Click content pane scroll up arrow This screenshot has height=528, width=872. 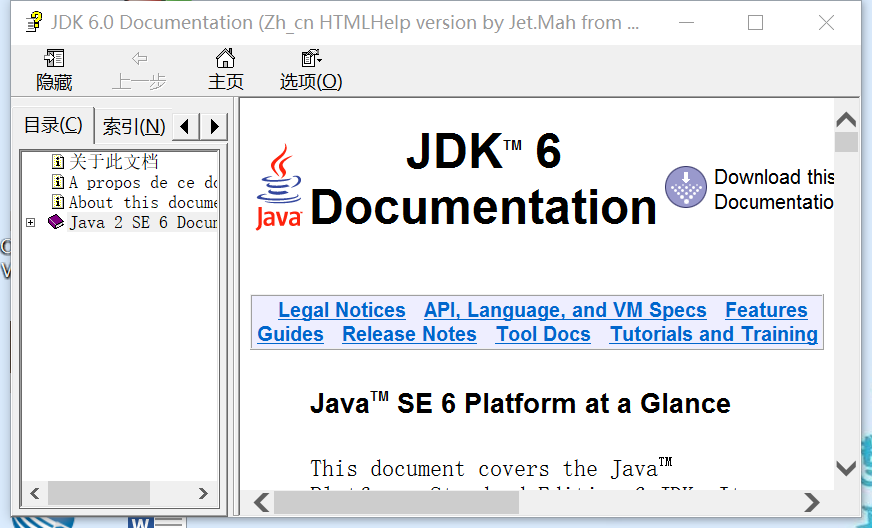[x=846, y=119]
